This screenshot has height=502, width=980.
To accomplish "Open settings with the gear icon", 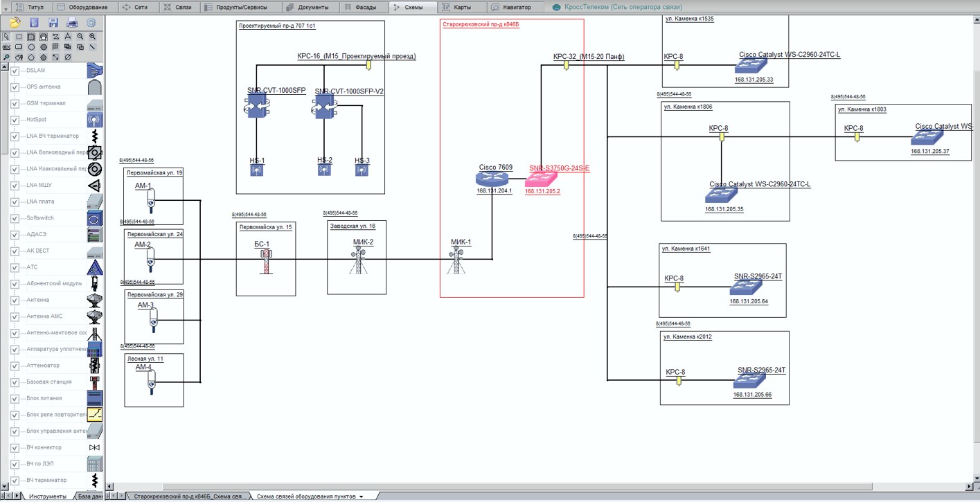I will [91, 23].
